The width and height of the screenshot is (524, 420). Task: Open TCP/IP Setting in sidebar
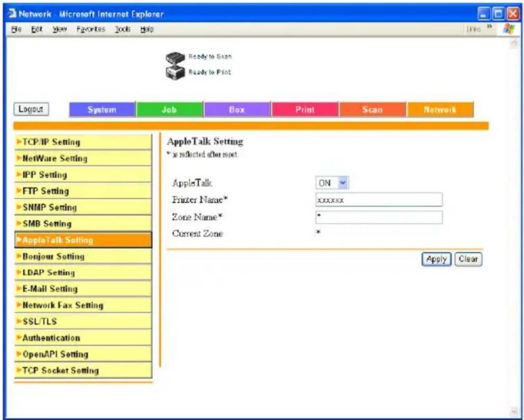click(x=83, y=142)
